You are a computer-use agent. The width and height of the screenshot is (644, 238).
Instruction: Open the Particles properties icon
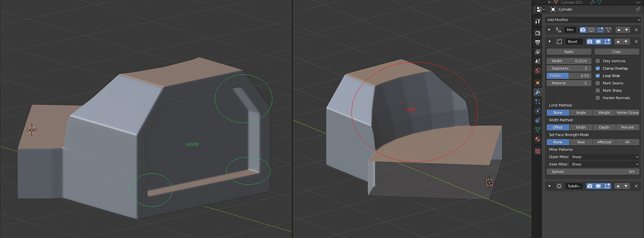pos(538,101)
